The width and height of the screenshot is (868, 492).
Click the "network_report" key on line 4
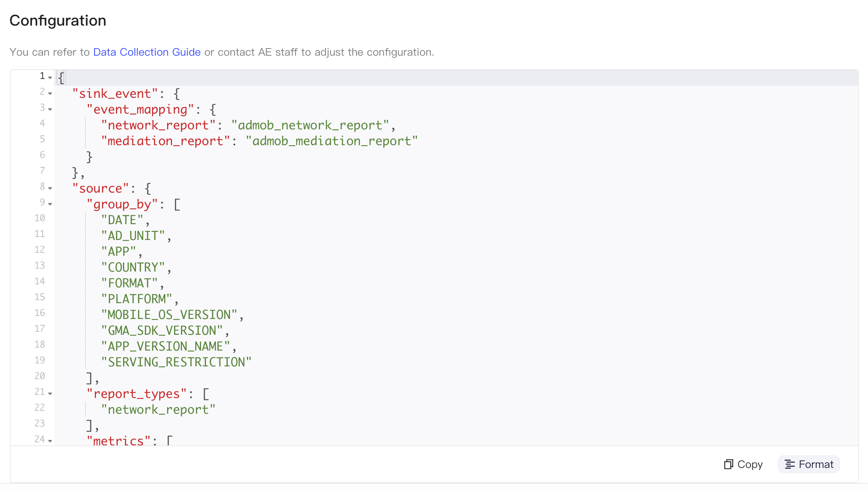pyautogui.click(x=158, y=125)
